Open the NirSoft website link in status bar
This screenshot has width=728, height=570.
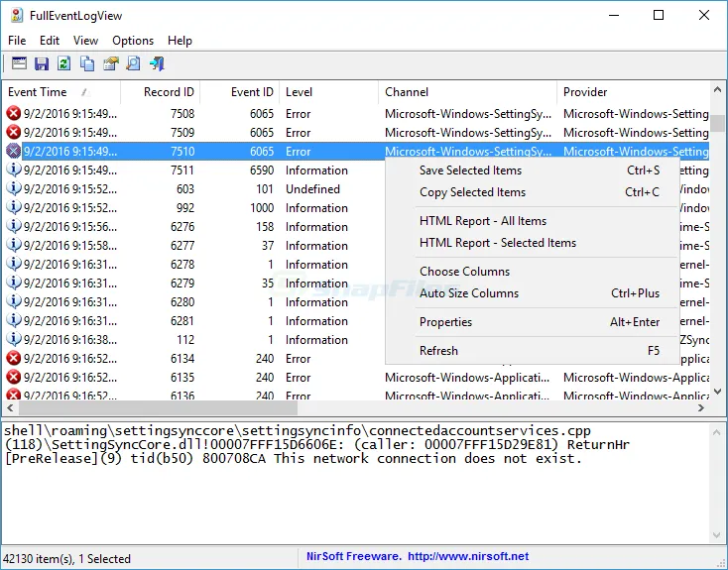[x=468, y=556]
